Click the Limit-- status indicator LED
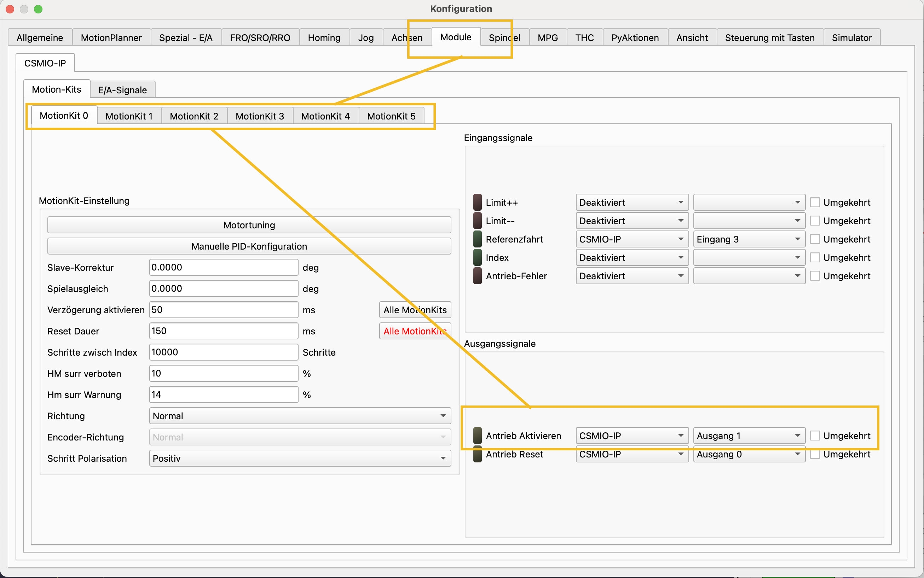 [477, 221]
